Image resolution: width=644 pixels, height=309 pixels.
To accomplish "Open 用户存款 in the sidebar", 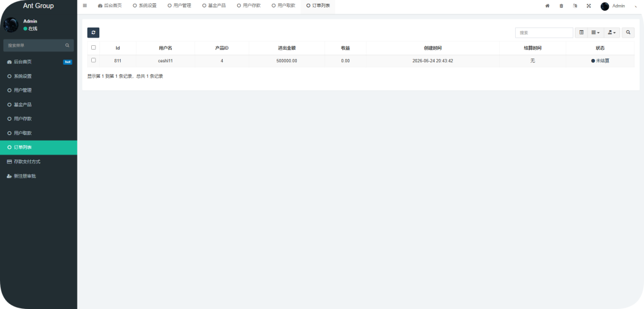I will (38, 119).
